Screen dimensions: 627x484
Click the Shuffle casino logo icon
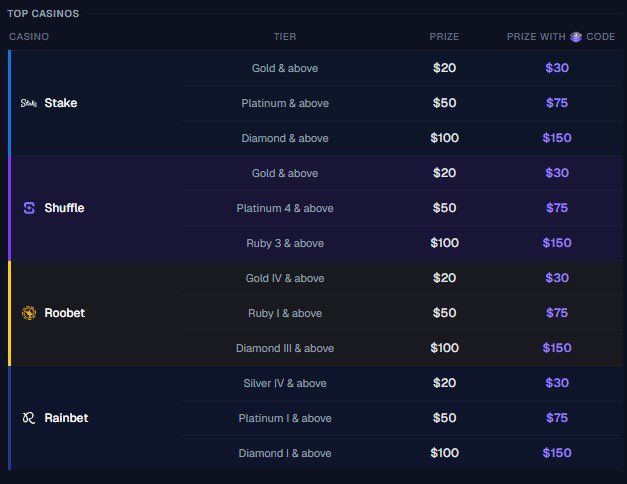coord(29,208)
